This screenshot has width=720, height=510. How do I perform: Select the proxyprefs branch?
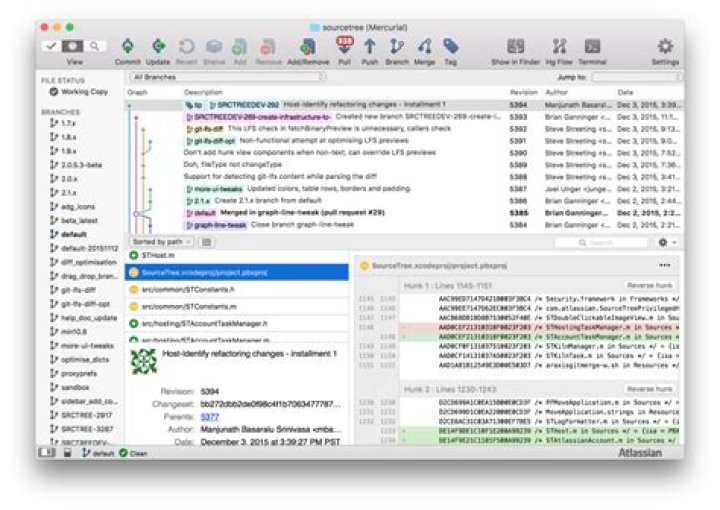79,374
